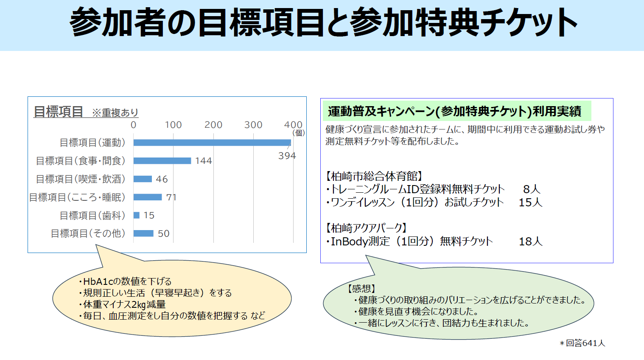
Task: Select the 目標項目(運動) bar in the chart
Action: pyautogui.click(x=212, y=142)
